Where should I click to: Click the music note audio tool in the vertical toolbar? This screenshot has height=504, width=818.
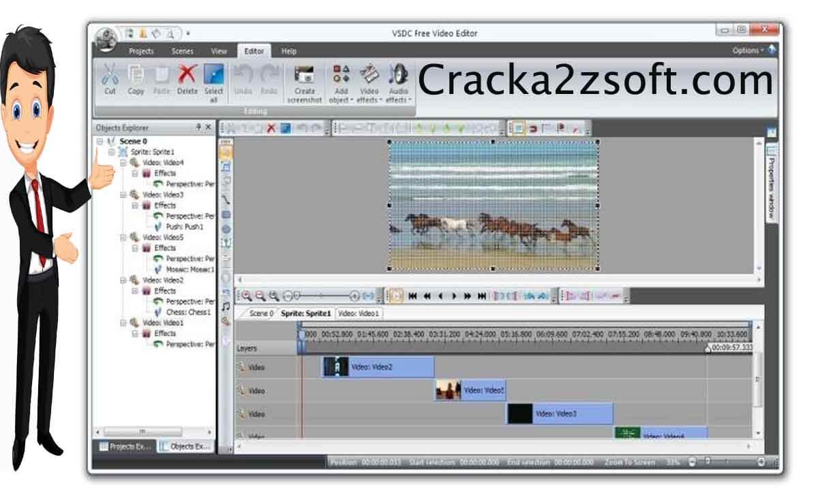coord(226,306)
